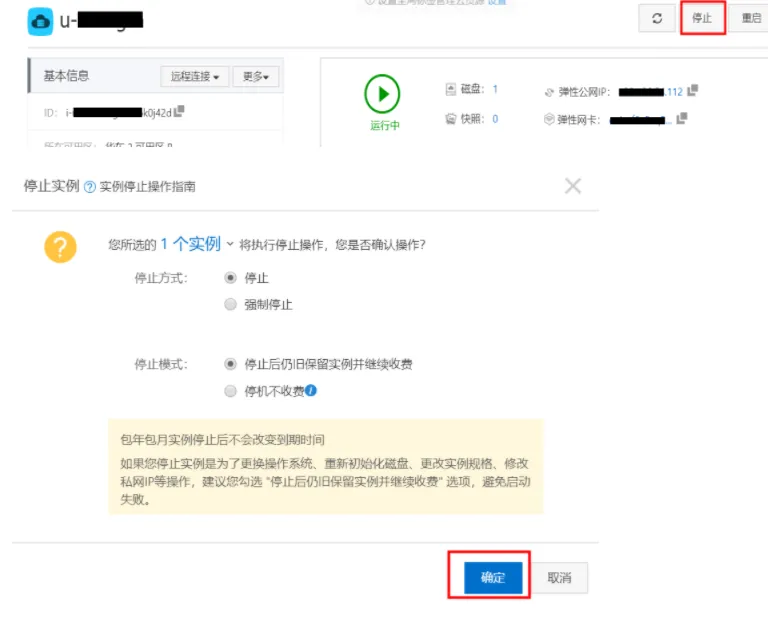The height and width of the screenshot is (617, 768).
Task: Click the refresh icon button
Action: click(656, 19)
